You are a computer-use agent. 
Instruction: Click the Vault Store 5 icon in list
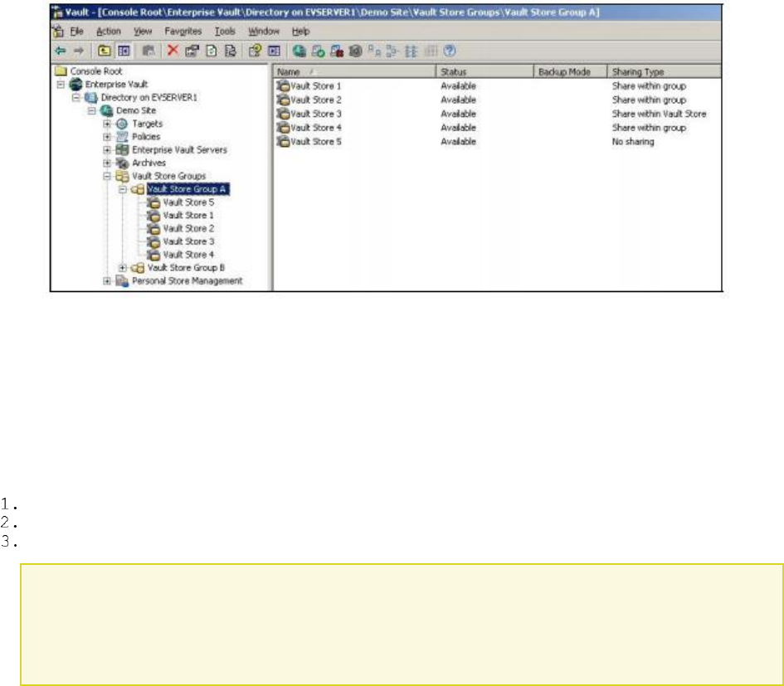(x=284, y=142)
